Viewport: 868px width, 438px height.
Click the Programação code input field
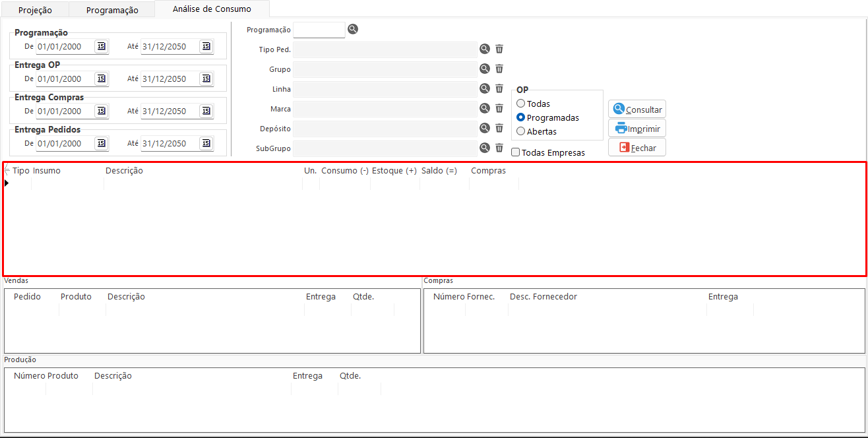[x=319, y=30]
